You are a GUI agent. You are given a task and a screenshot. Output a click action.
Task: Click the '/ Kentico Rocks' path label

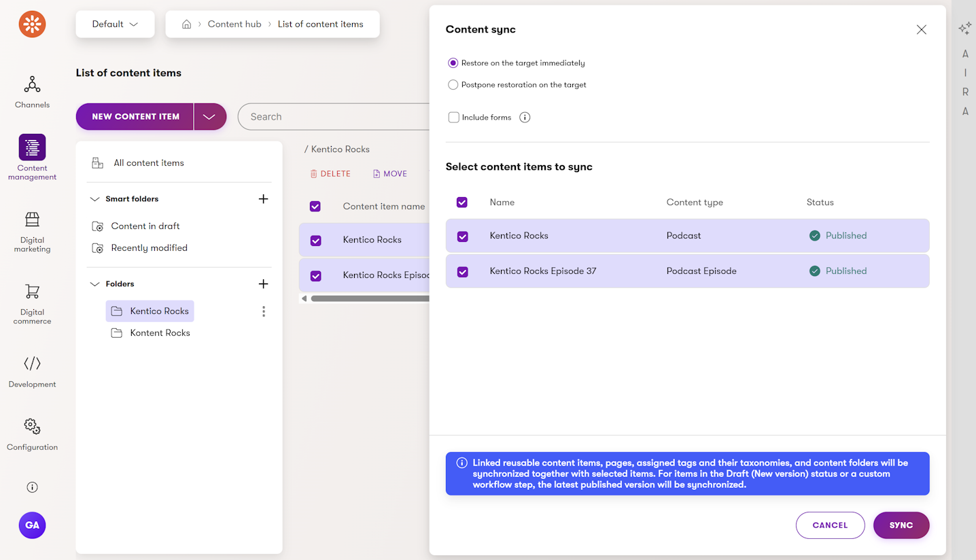(337, 150)
